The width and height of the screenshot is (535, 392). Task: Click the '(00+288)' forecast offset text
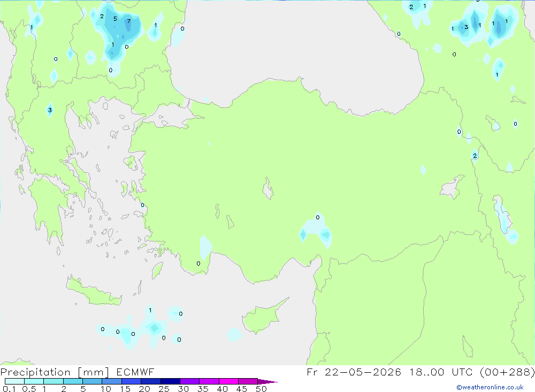pos(507,372)
